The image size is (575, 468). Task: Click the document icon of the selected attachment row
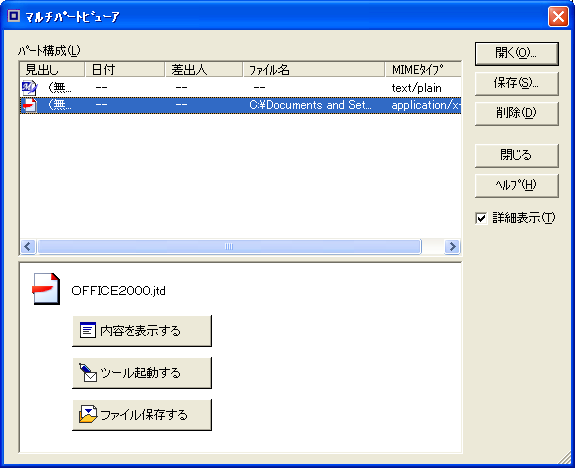tap(29, 105)
